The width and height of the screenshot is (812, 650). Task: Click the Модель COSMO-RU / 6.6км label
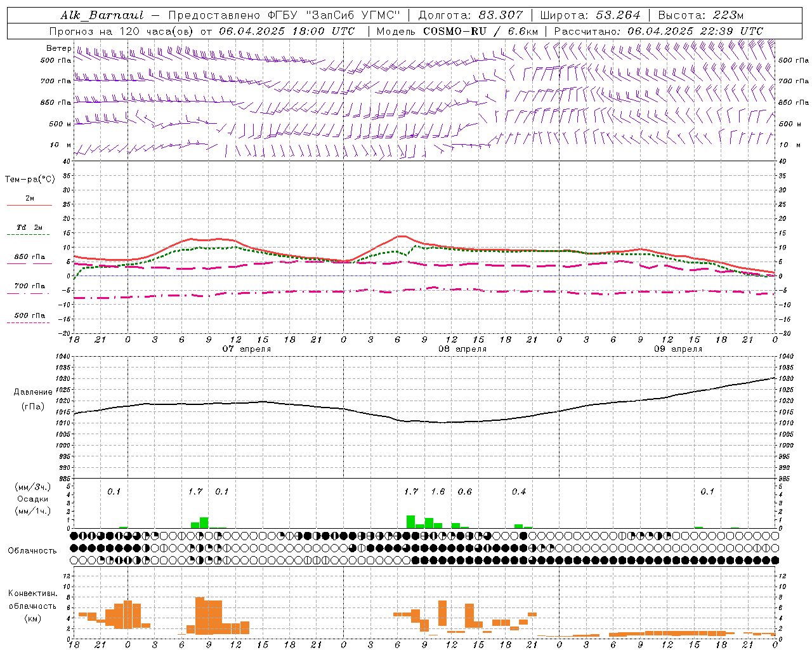tap(457, 31)
